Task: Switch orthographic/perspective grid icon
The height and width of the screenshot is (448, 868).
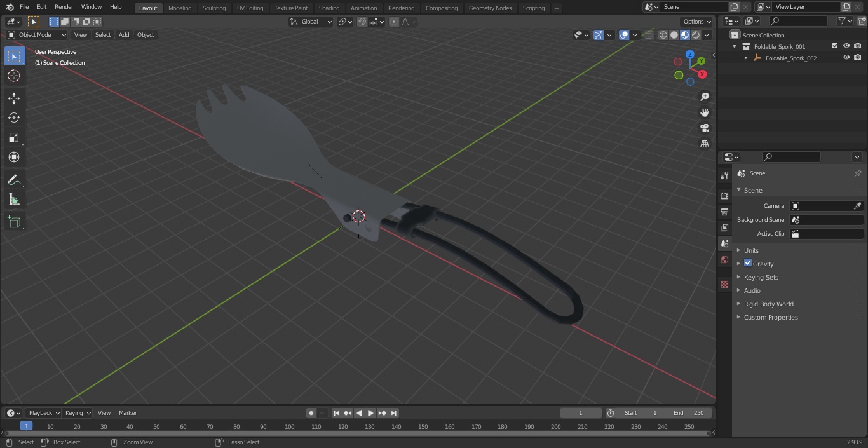Action: (704, 144)
